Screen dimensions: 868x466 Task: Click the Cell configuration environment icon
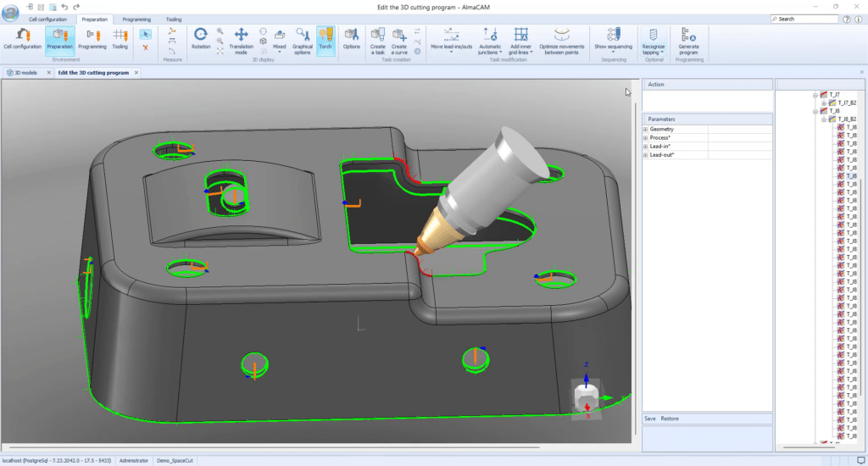tap(23, 40)
